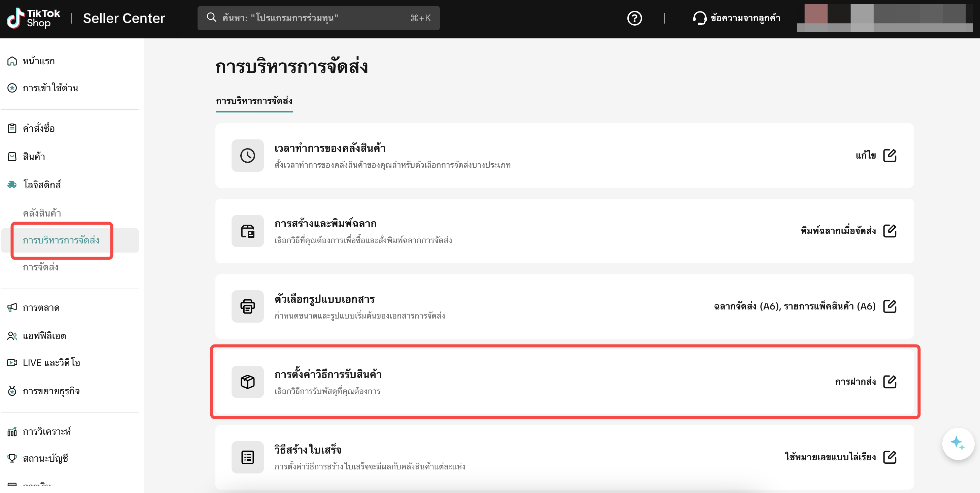The height and width of the screenshot is (493, 980).
Task: Click ฉลากจัดส่ง (A6), รายการแพ็คสินค้า (A6) link
Action: (795, 306)
